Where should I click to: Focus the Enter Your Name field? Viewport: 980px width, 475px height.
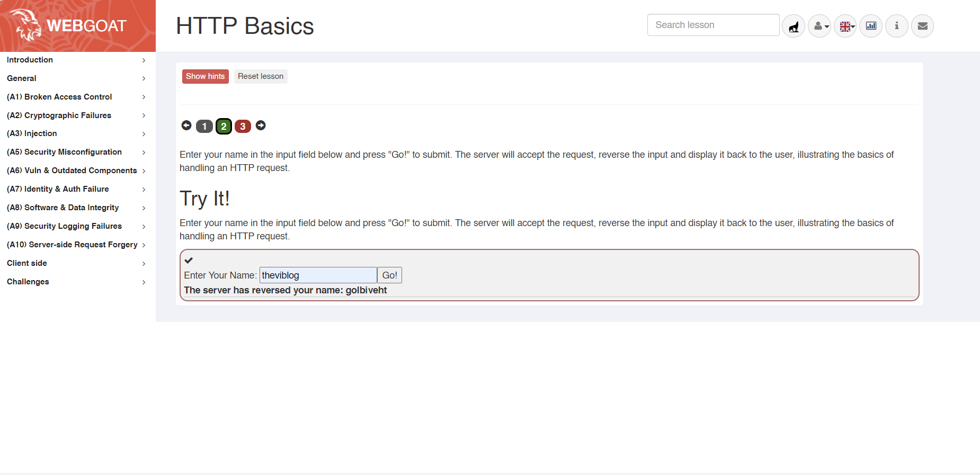tap(318, 275)
